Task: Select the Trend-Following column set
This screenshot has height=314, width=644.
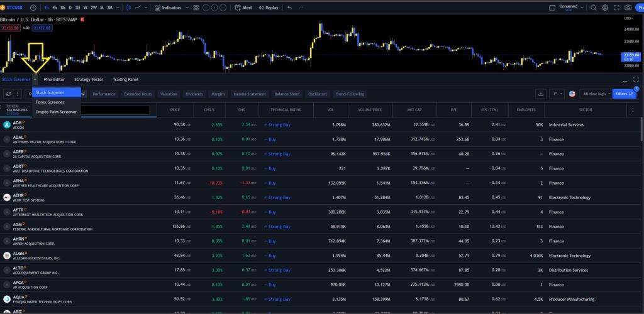Action: (350, 94)
